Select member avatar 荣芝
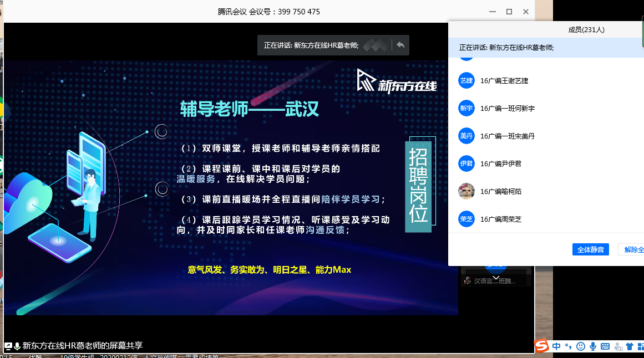Image resolution: width=644 pixels, height=358 pixels. click(466, 219)
